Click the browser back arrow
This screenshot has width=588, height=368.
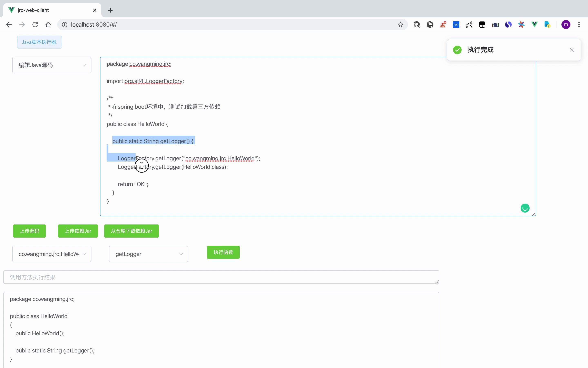coord(9,25)
